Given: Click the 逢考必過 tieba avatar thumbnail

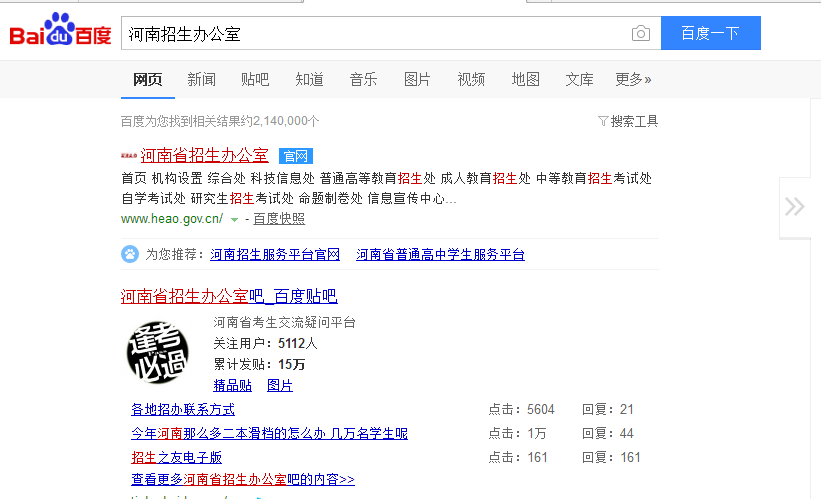Looking at the screenshot, I should [x=158, y=352].
